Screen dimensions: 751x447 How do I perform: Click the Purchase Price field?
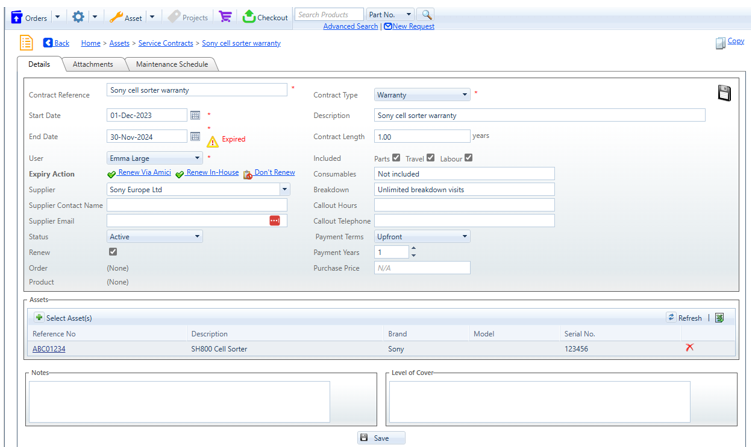[x=422, y=268]
